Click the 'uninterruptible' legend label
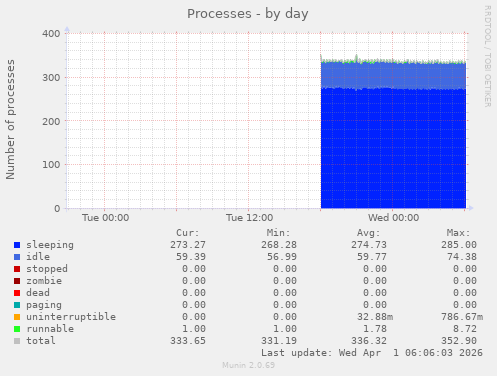The width and height of the screenshot is (497, 376). click(x=71, y=317)
